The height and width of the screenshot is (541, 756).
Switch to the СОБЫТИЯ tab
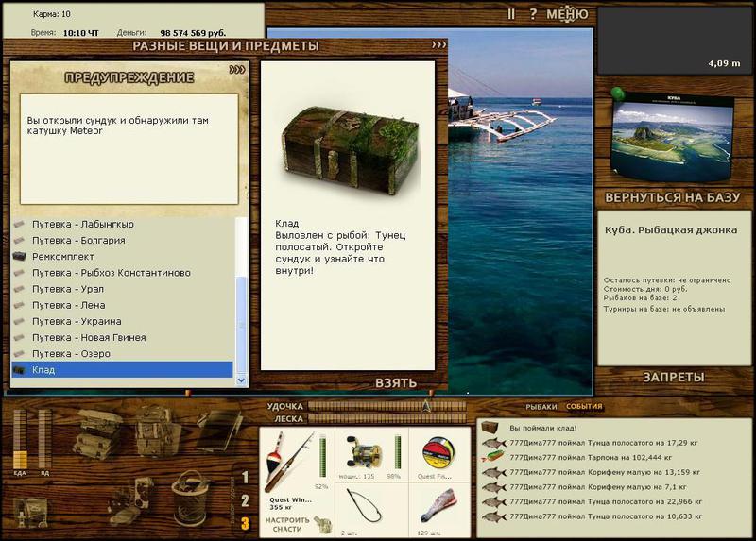(584, 407)
